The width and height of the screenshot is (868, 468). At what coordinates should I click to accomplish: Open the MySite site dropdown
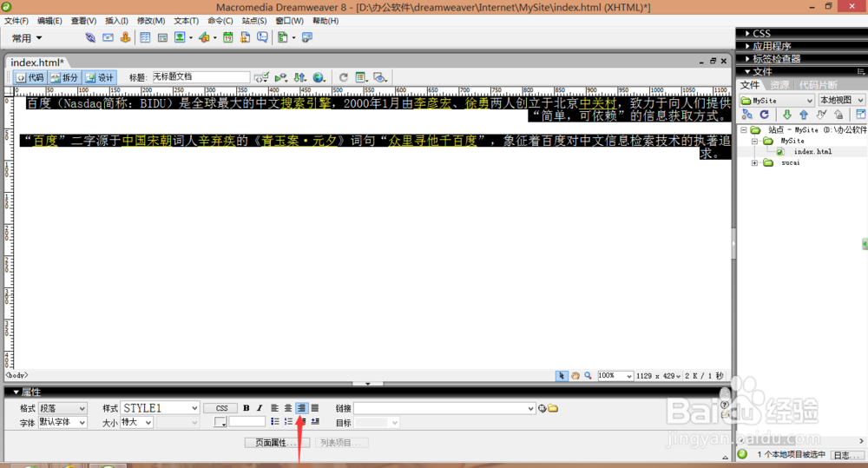777,100
